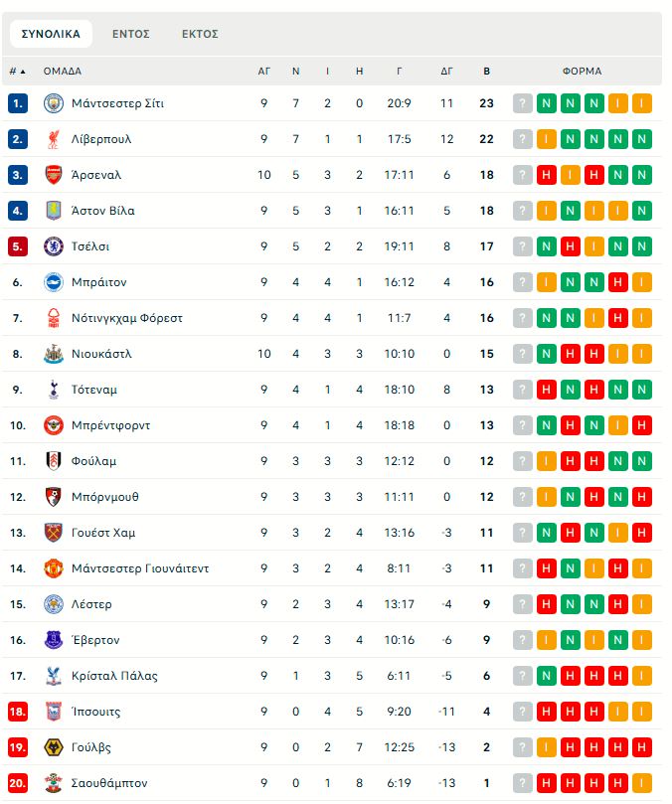This screenshot has width=672, height=804.
Task: Open the Σαουθάμπτον team link
Action: 109,783
